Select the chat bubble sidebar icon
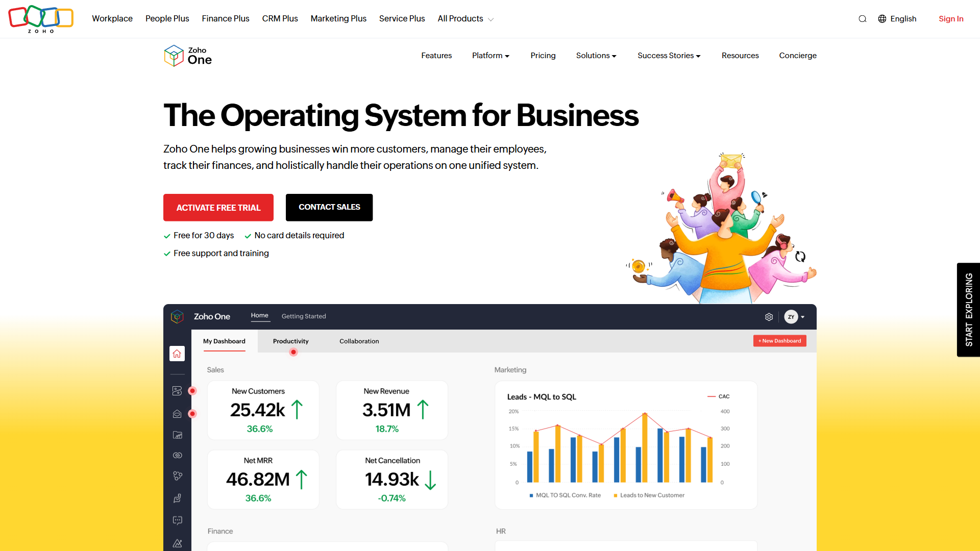The width and height of the screenshot is (980, 551). [x=177, y=520]
